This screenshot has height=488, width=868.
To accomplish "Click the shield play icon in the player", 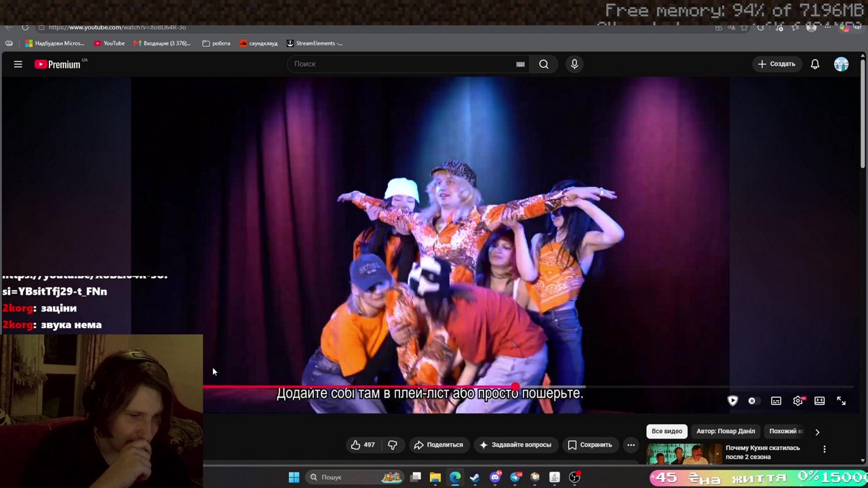I will click(732, 401).
